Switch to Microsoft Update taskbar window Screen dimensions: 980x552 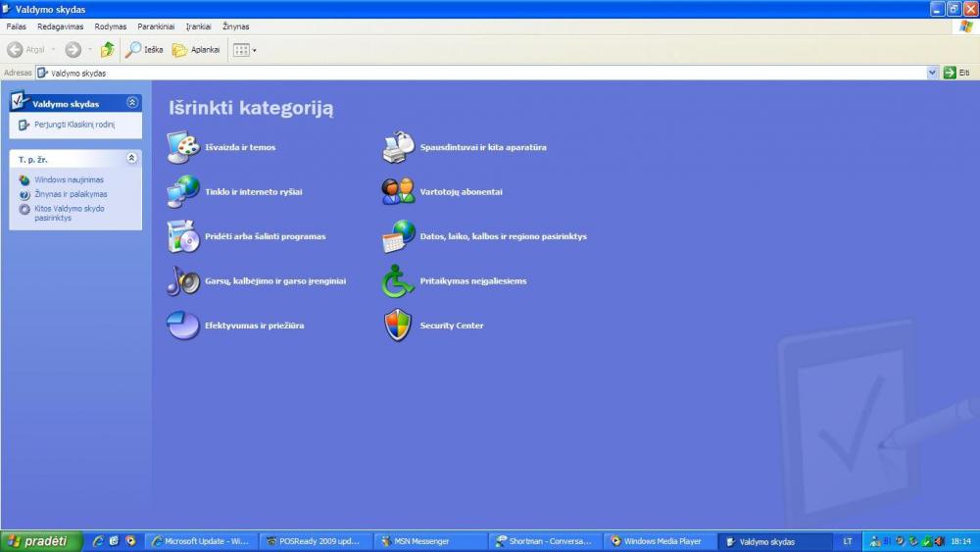click(x=201, y=541)
